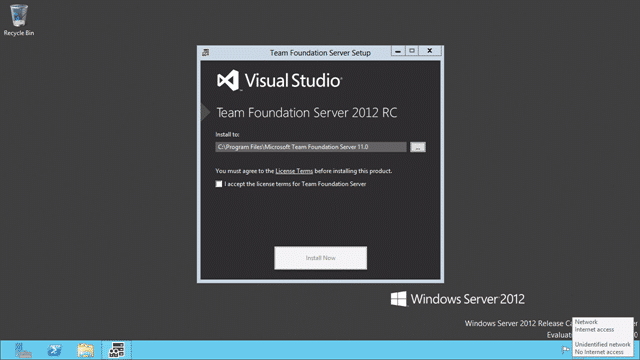Minimize the Team Foundation Server Setup window
Viewport: 640px width, 360px height.
(x=398, y=51)
